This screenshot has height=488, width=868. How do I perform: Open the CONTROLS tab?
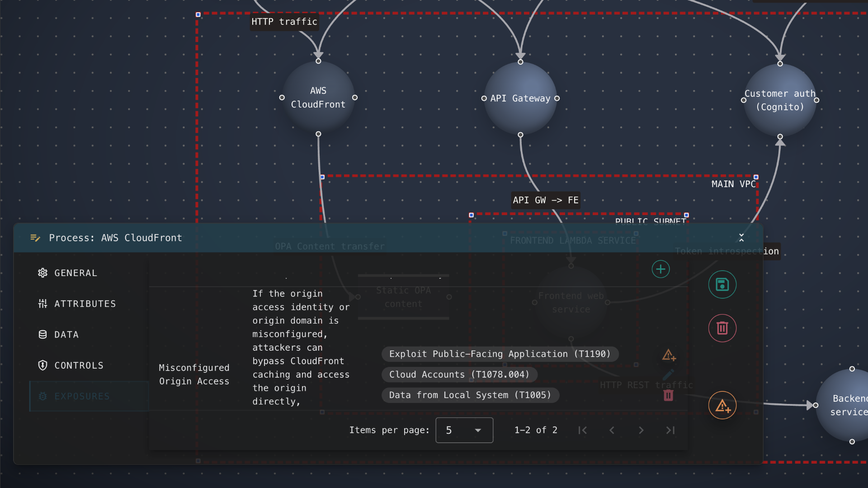78,366
